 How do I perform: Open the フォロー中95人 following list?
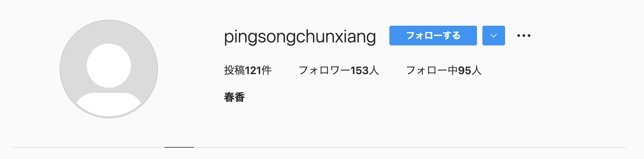pyautogui.click(x=444, y=71)
